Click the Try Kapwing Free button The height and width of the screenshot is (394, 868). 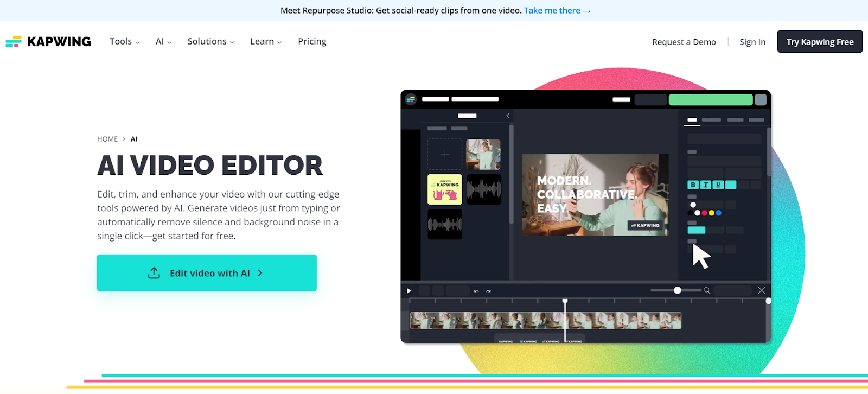820,42
